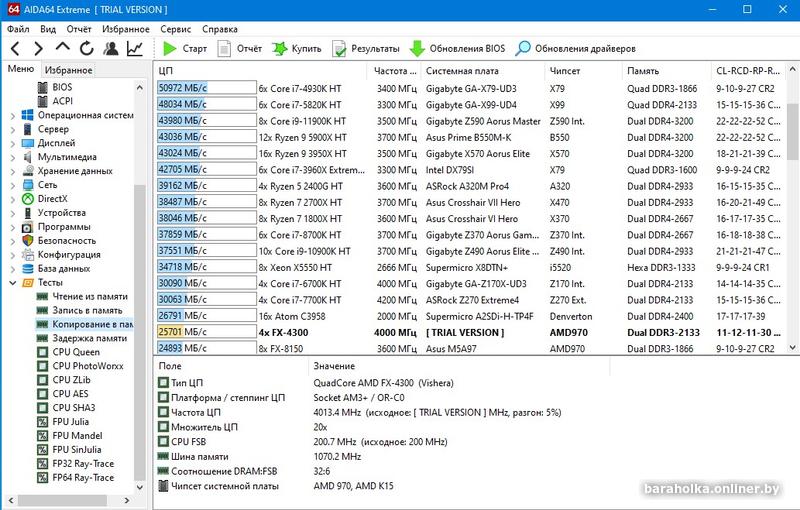The image size is (800, 510).
Task: Switch to the Избранное sidebar tab
Action: 68,70
